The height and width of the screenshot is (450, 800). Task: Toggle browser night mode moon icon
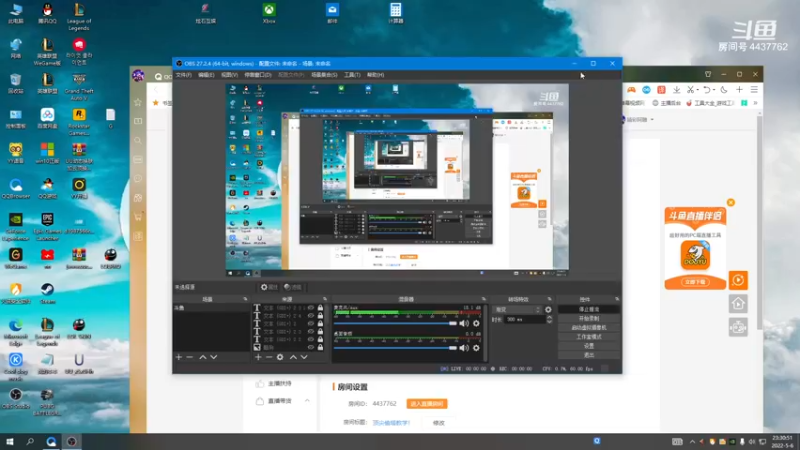[723, 90]
